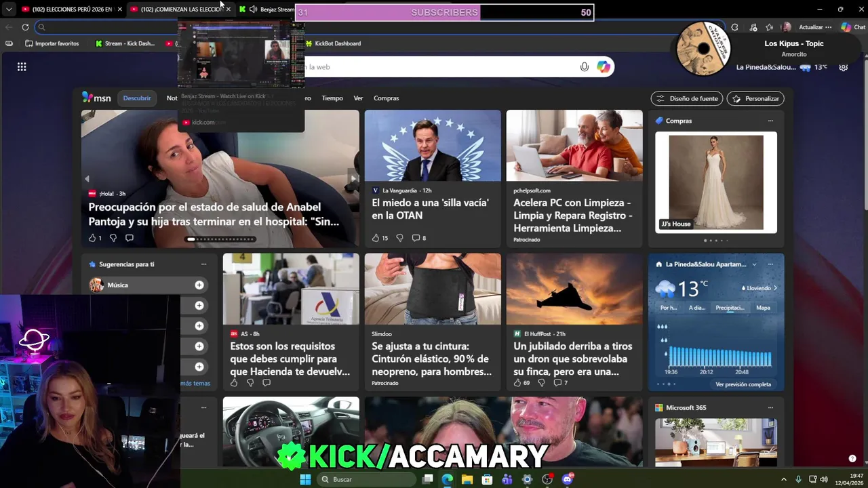Show hidden system tray icons
This screenshot has width=868, height=488.
coord(784,479)
